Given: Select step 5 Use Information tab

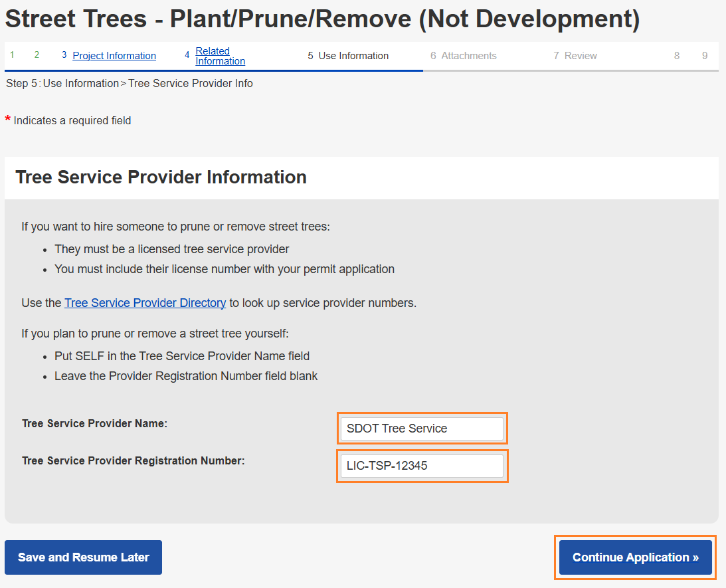Looking at the screenshot, I should [353, 56].
